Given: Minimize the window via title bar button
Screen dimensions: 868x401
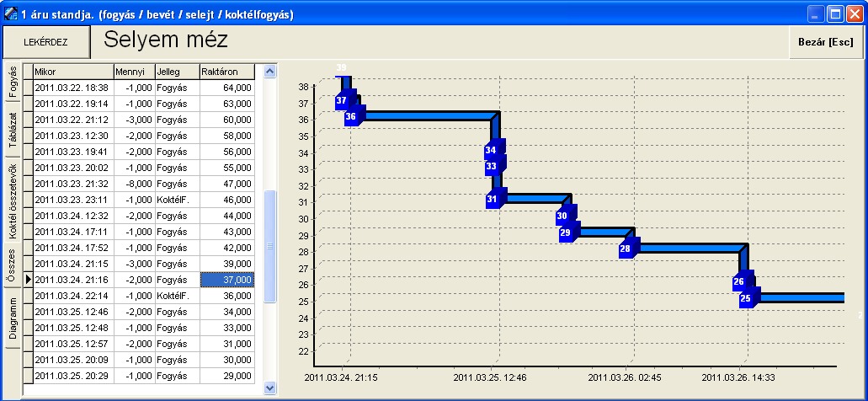Looking at the screenshot, I should click(x=816, y=13).
